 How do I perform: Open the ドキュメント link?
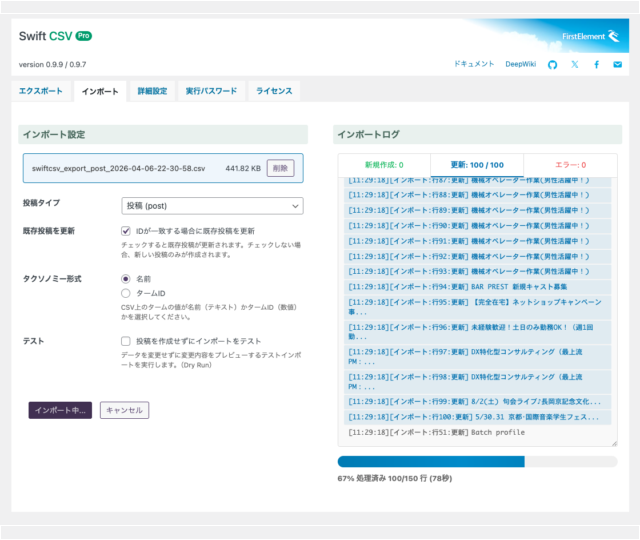pyautogui.click(x=474, y=64)
